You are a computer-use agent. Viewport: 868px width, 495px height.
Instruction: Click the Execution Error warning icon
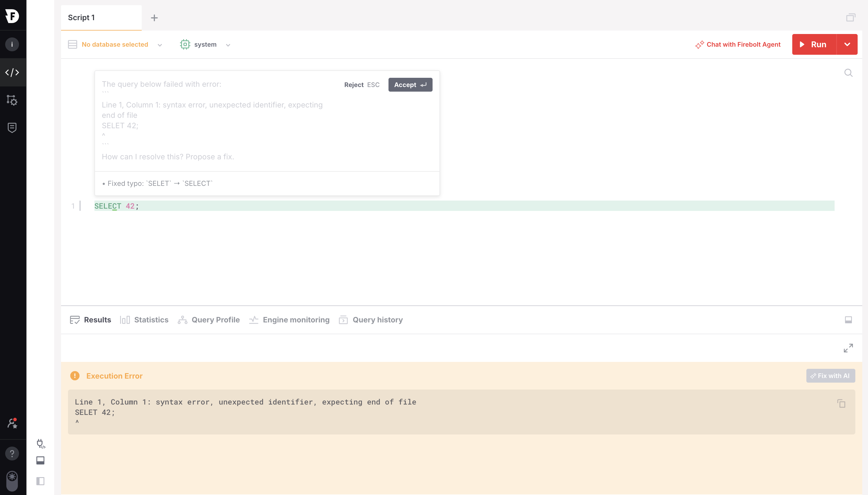pyautogui.click(x=75, y=376)
